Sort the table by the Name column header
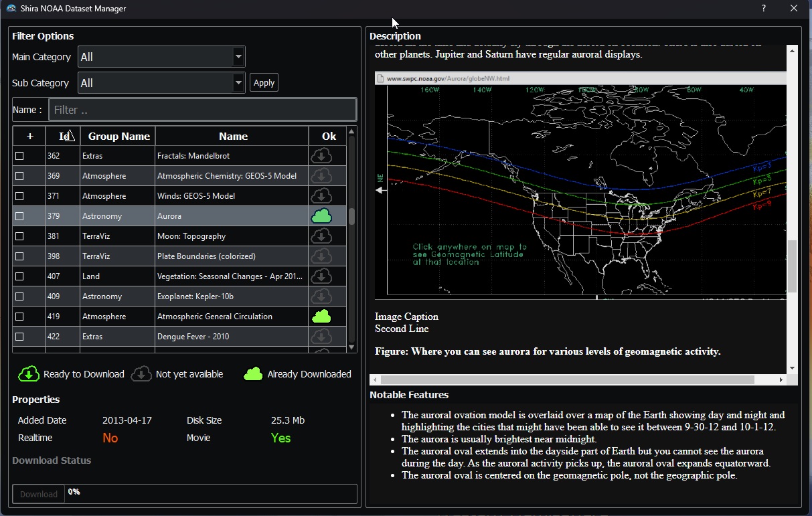 tap(232, 136)
